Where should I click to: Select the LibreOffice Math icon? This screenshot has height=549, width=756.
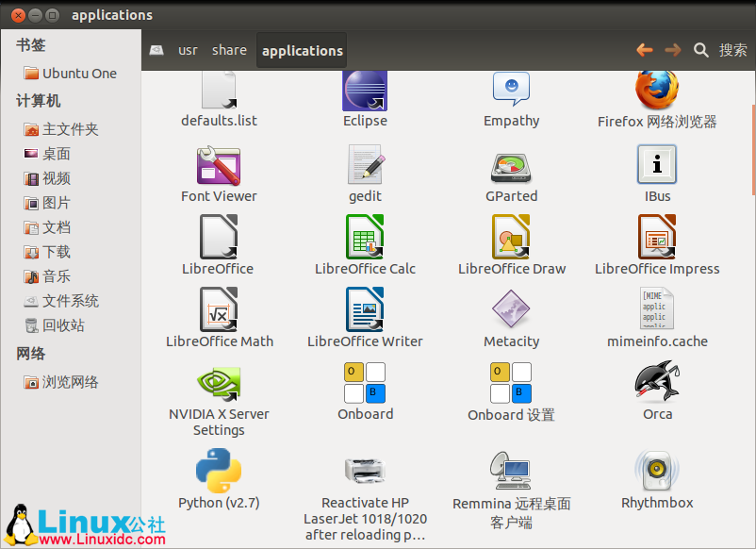219,309
